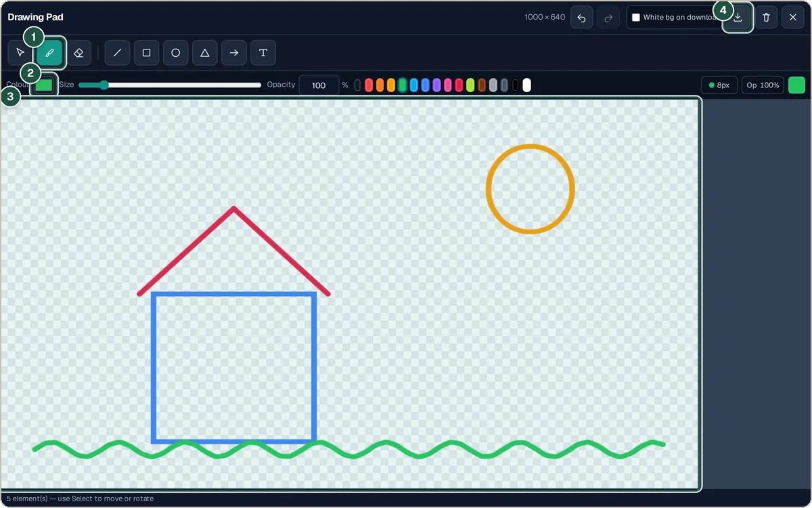Pick the Arrow tool

point(233,53)
